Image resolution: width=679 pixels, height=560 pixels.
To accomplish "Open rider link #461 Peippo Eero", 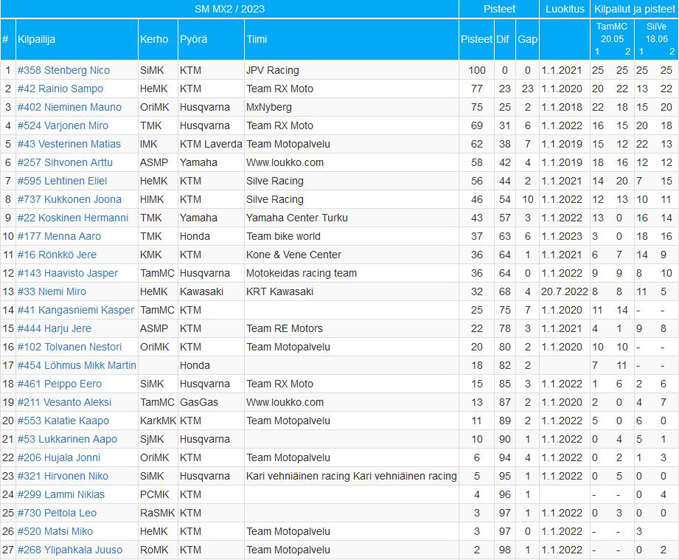I will pos(59,384).
